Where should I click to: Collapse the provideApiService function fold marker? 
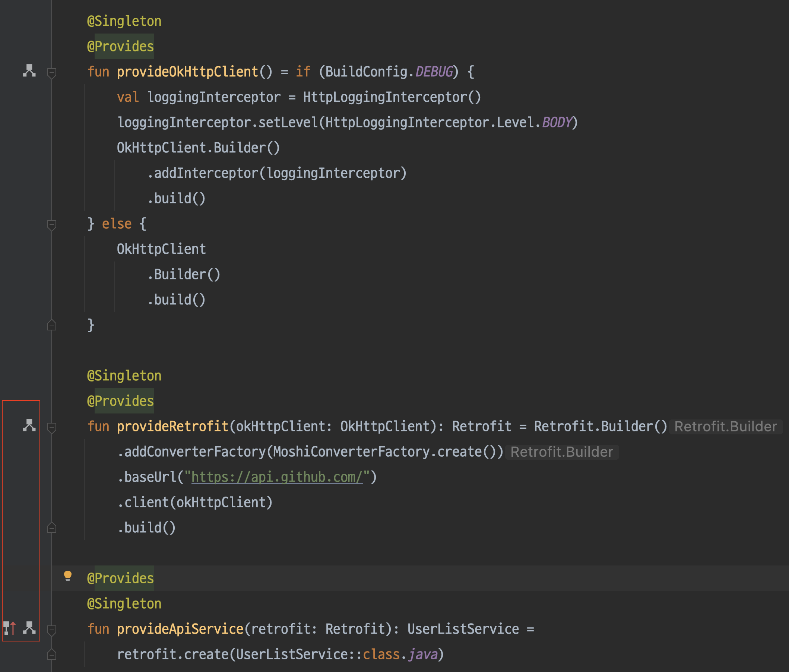[x=52, y=630]
